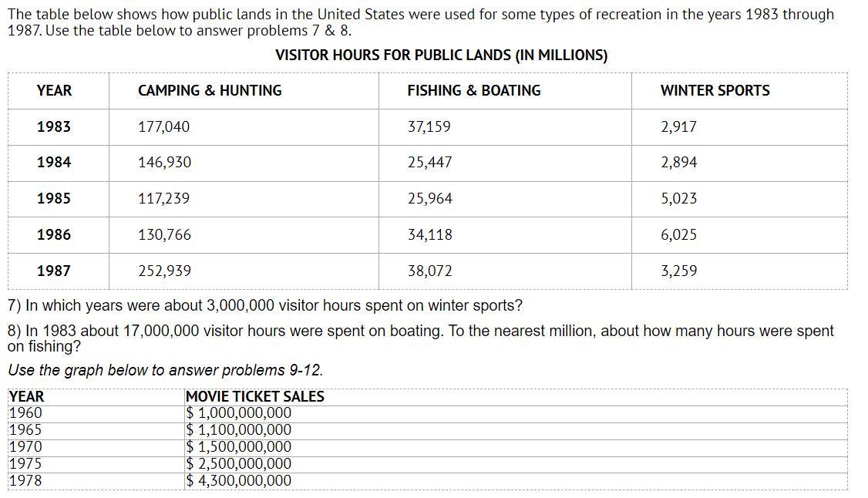Click question 7 about winter sports
The height and width of the screenshot is (498, 868).
click(264, 306)
